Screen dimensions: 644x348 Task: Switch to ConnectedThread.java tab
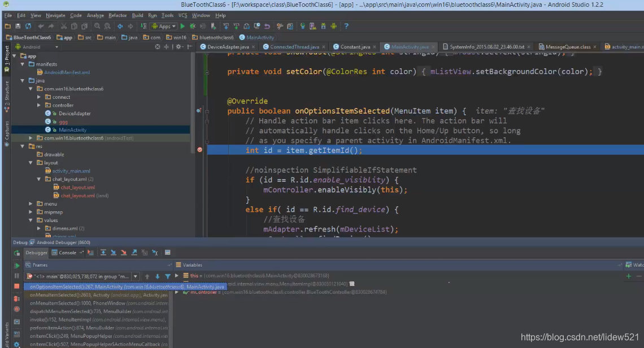point(294,47)
